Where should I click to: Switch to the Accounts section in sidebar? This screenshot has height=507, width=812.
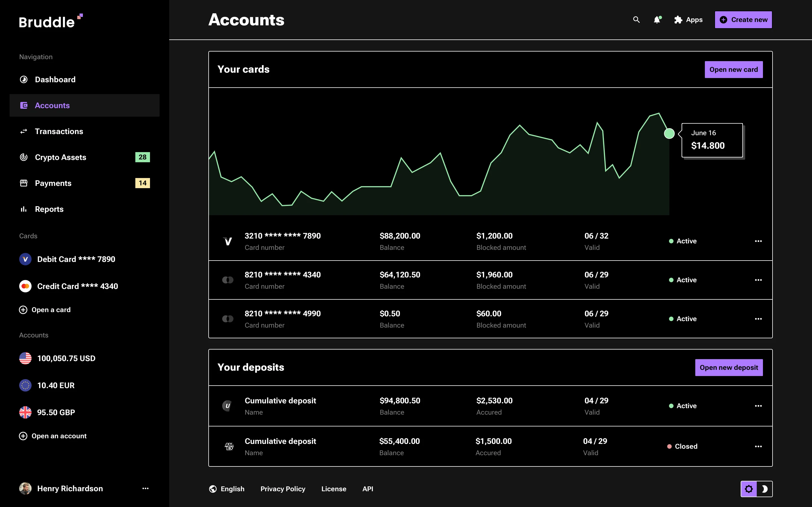(x=52, y=105)
